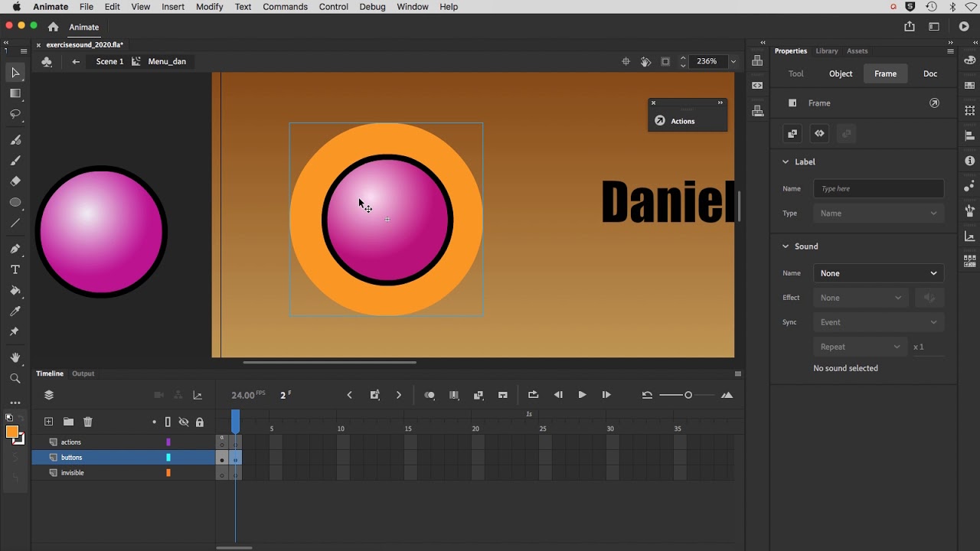The width and height of the screenshot is (980, 551).
Task: Toggle clip content outside stage
Action: (x=665, y=61)
